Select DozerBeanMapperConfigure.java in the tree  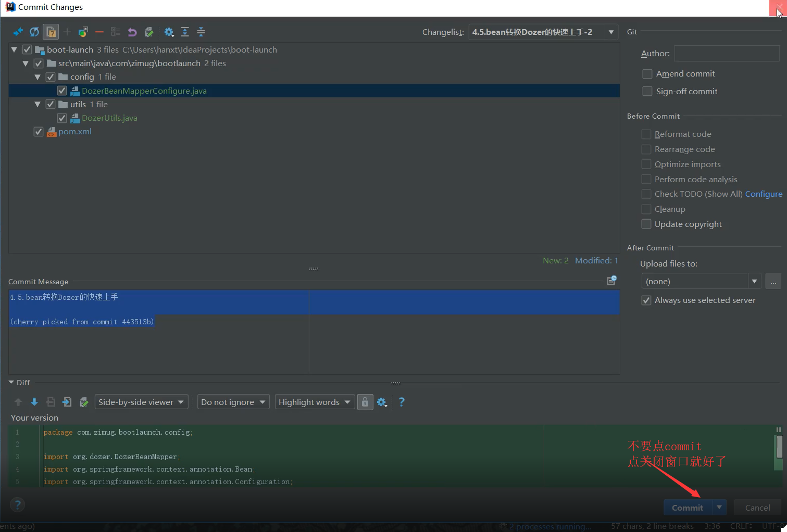(144, 91)
